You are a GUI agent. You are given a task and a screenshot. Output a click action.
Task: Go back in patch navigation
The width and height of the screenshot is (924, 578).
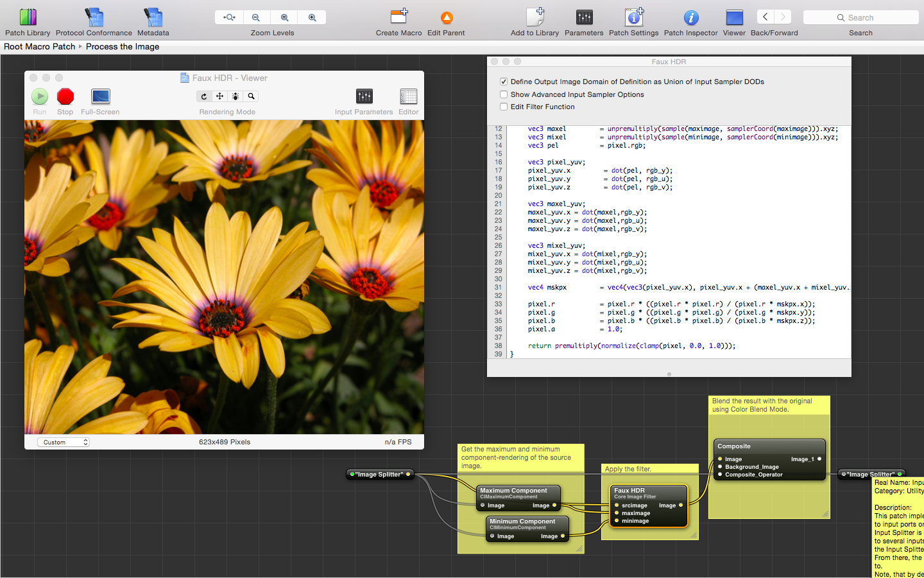(765, 17)
